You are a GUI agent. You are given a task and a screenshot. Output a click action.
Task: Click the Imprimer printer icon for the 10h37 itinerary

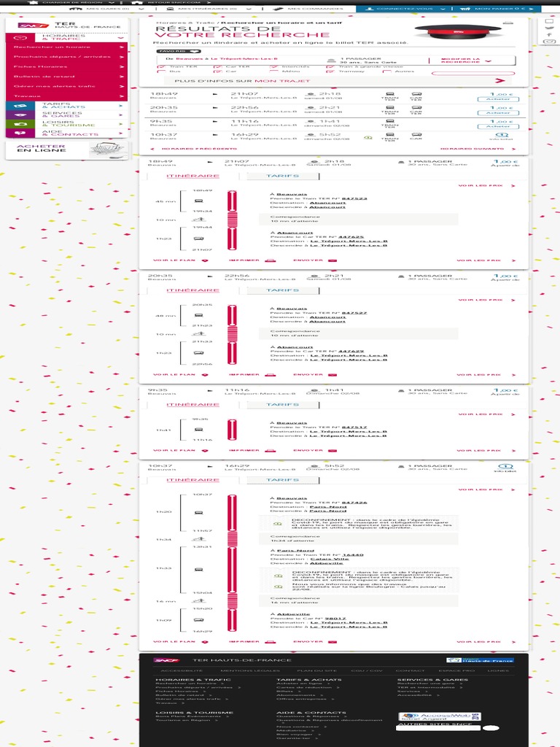coord(270,642)
